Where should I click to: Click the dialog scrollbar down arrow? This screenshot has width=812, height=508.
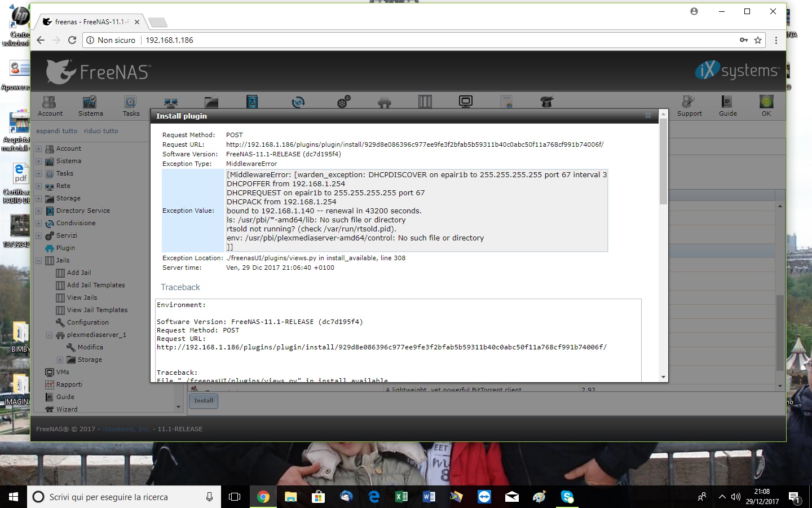pyautogui.click(x=663, y=377)
